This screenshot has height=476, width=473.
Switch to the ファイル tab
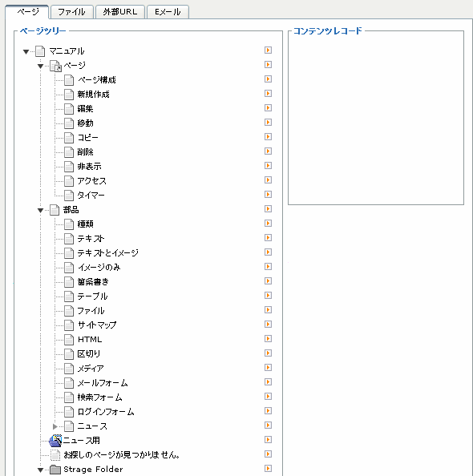pyautogui.click(x=71, y=12)
